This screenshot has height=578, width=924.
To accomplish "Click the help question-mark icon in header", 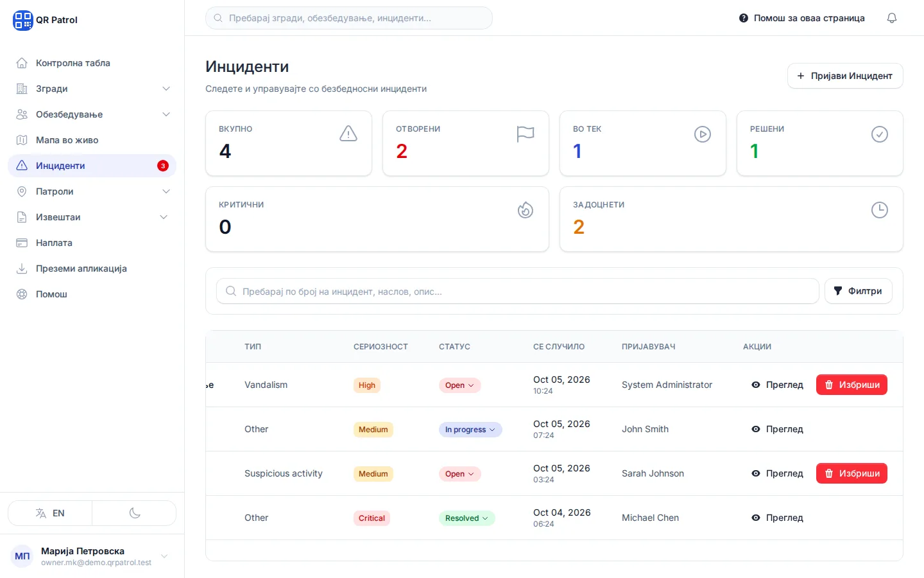I will point(744,18).
